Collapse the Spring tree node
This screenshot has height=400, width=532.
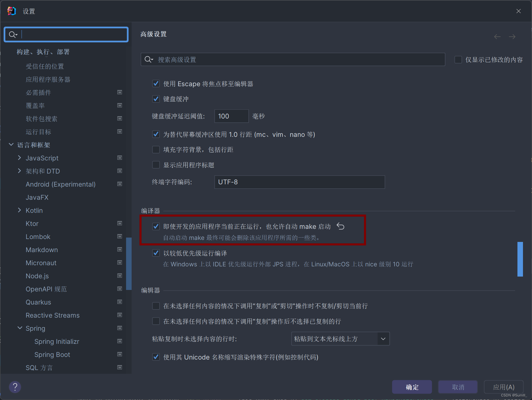[20, 328]
